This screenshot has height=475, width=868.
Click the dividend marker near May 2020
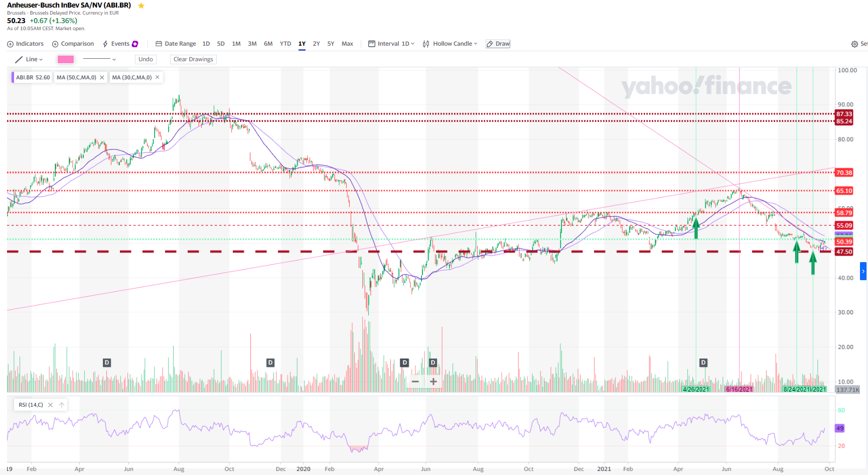coord(405,363)
